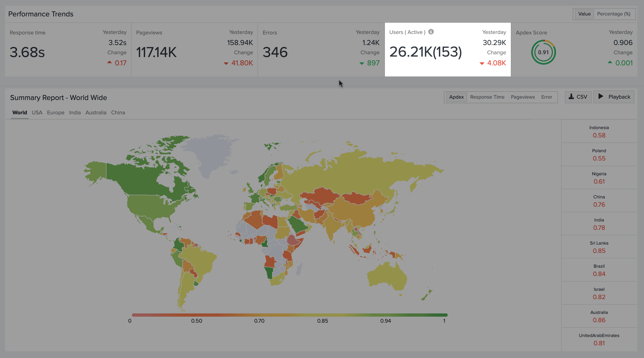The width and height of the screenshot is (644, 358).
Task: Switch to the Australia tab
Action: (x=96, y=112)
